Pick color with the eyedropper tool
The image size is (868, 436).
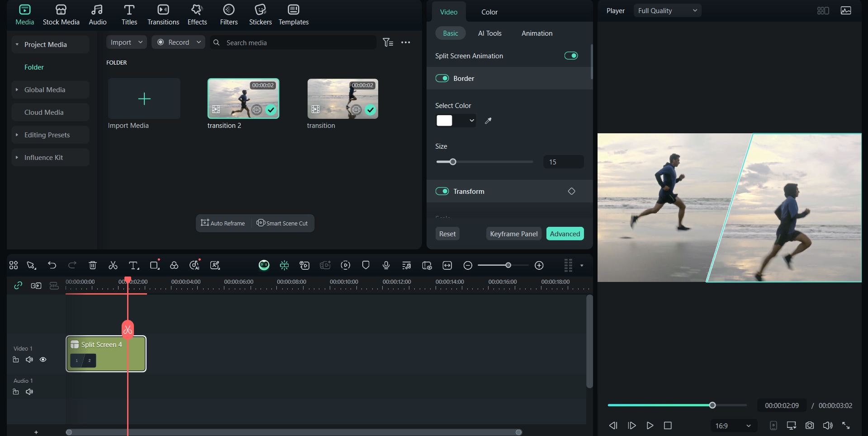pyautogui.click(x=488, y=121)
